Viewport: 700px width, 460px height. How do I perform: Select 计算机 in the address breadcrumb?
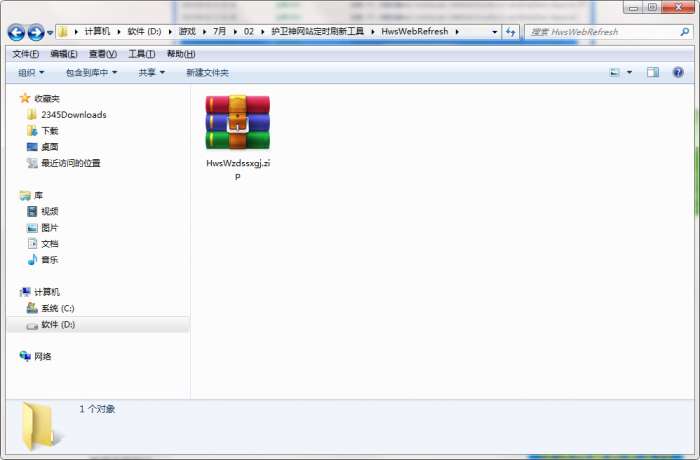(97, 31)
